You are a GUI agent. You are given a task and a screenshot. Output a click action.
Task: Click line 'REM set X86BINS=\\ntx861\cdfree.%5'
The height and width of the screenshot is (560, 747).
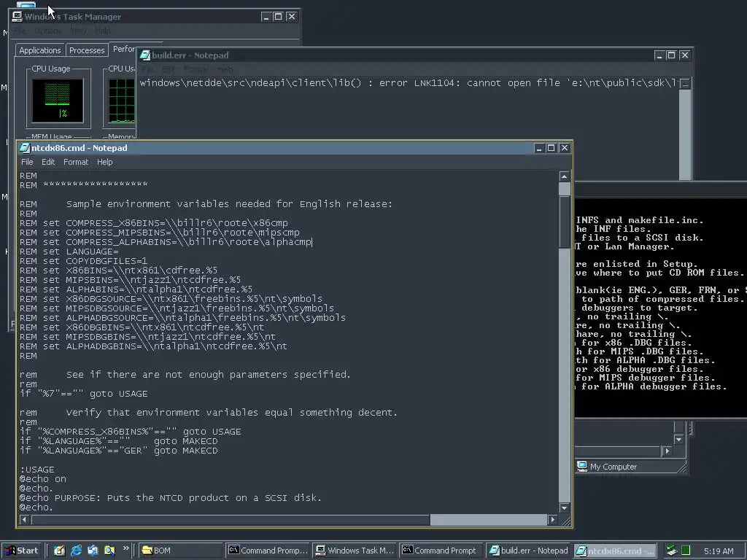(x=119, y=271)
